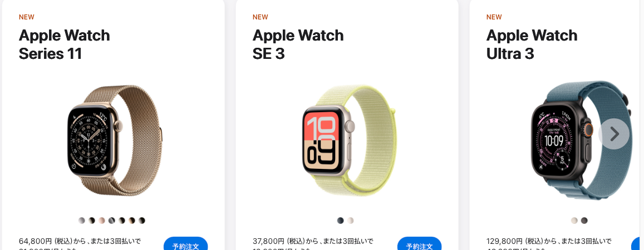The width and height of the screenshot is (644, 250).
Task: Select the second dark swatch under Series 11
Action: 92,221
